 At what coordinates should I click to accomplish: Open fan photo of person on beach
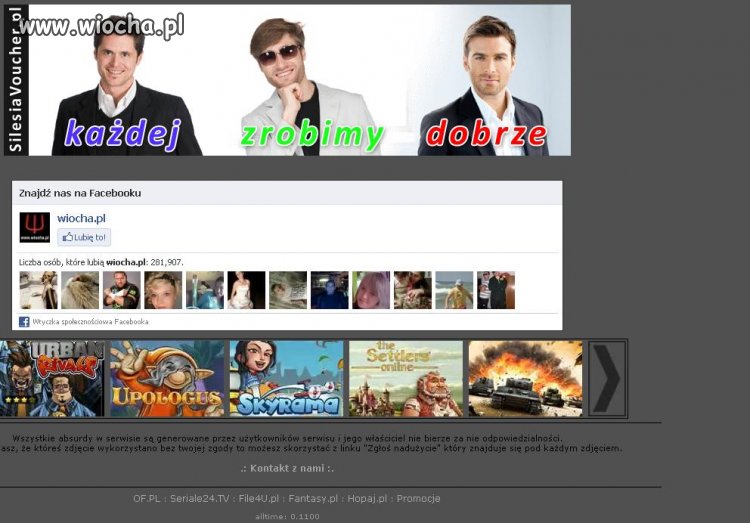pos(454,290)
